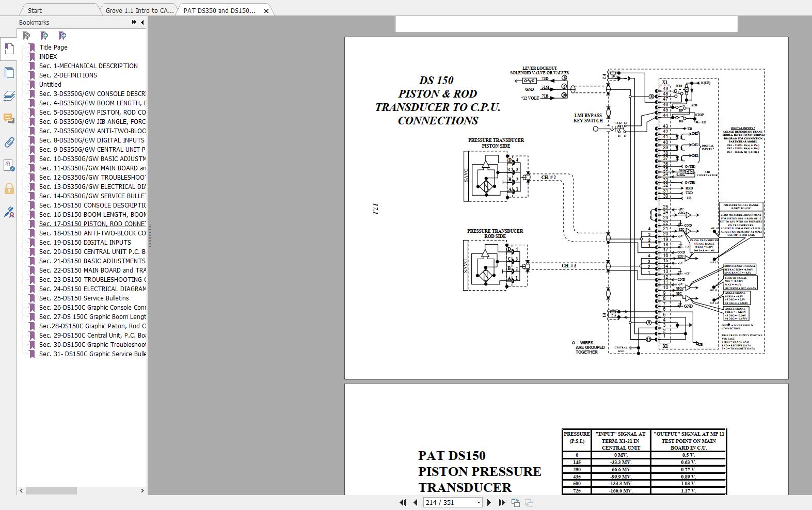
Task: Open Sec. 14-DS350G/GW SERVICE BULLETINS bookmark
Action: pyautogui.click(x=92, y=196)
